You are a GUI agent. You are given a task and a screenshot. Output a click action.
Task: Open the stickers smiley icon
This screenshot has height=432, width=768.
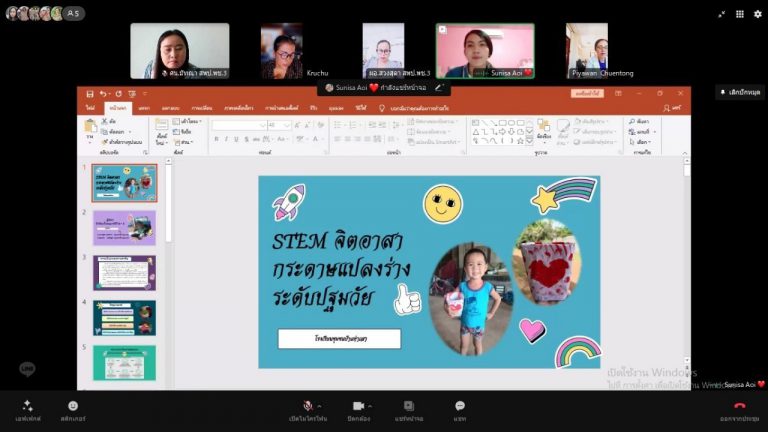[x=73, y=406]
